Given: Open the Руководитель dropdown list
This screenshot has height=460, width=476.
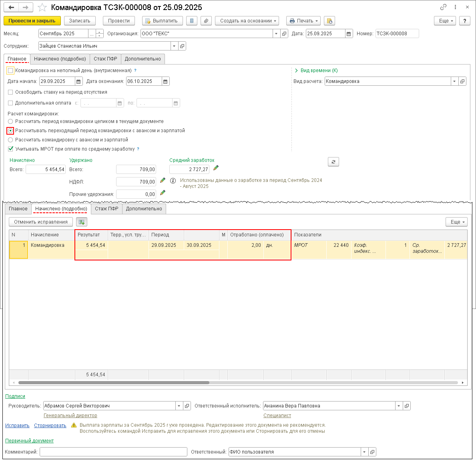Looking at the screenshot, I should (179, 406).
